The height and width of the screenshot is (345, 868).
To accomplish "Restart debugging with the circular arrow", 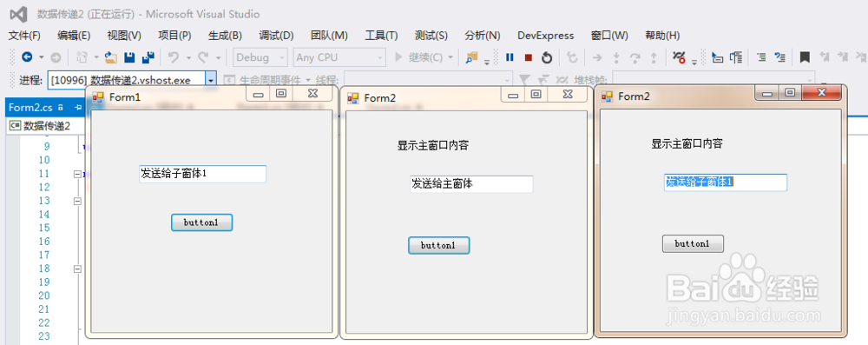I will pyautogui.click(x=547, y=57).
